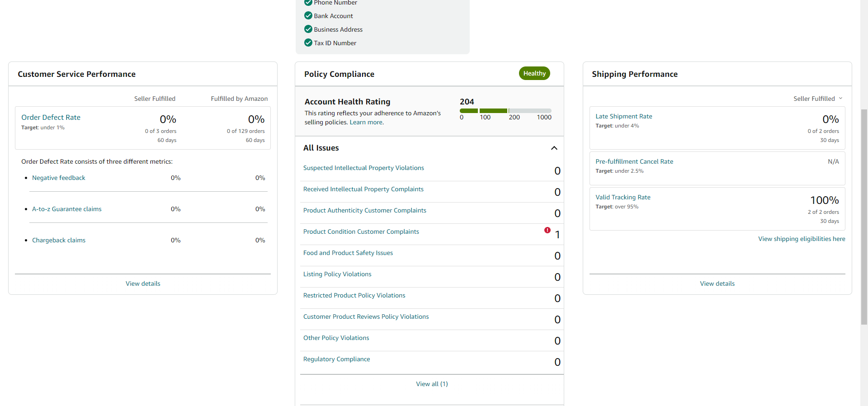The width and height of the screenshot is (868, 406).
Task: Open Chargeback claims link
Action: click(59, 240)
